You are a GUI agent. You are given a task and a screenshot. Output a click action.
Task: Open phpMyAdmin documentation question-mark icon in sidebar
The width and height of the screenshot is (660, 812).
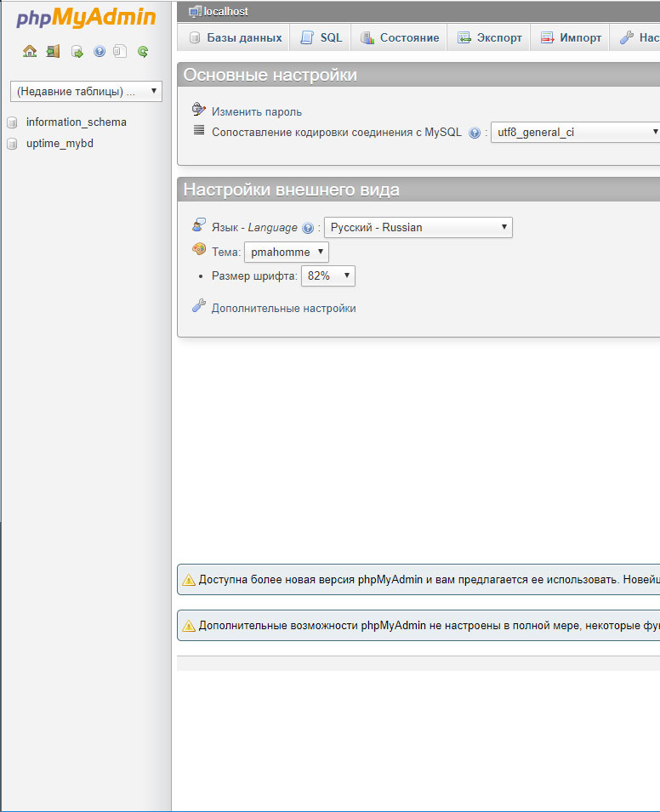(x=100, y=51)
